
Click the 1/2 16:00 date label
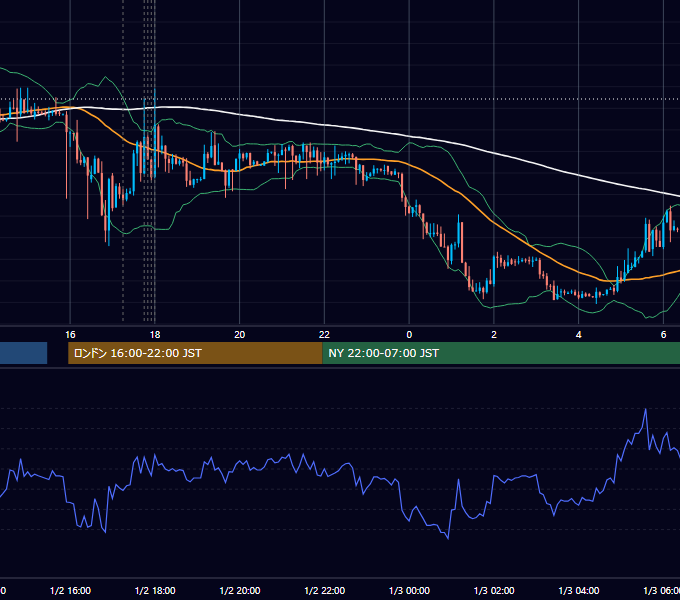pyautogui.click(x=70, y=590)
